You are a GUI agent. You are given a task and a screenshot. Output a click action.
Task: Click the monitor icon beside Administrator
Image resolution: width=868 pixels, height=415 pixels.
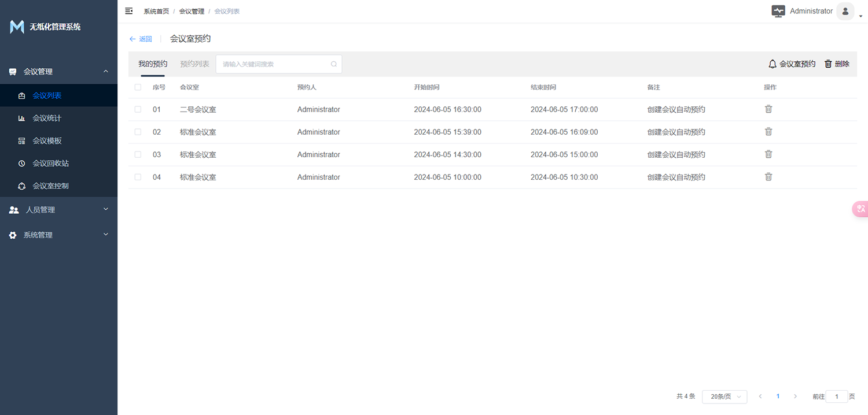coord(778,12)
